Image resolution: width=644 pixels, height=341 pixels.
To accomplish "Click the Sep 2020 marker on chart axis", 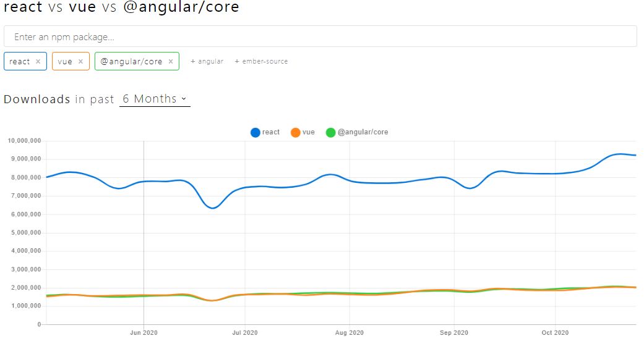I will [454, 332].
